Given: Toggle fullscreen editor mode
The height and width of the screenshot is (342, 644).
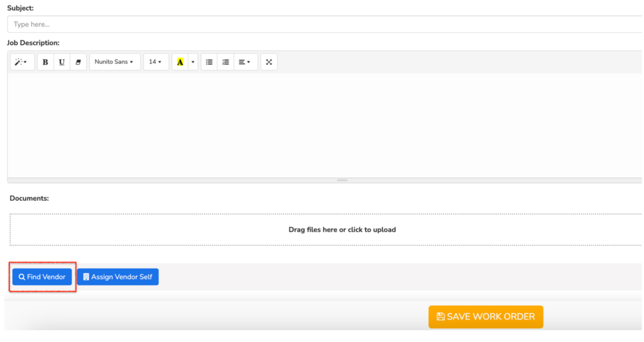Looking at the screenshot, I should (269, 62).
